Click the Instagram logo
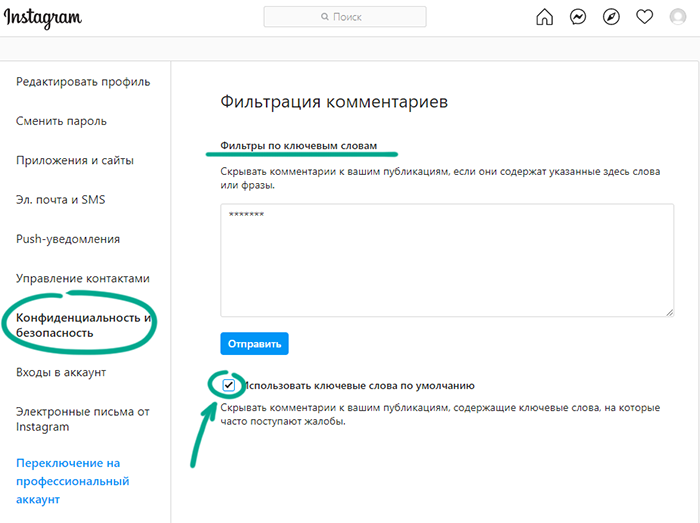 pyautogui.click(x=43, y=18)
